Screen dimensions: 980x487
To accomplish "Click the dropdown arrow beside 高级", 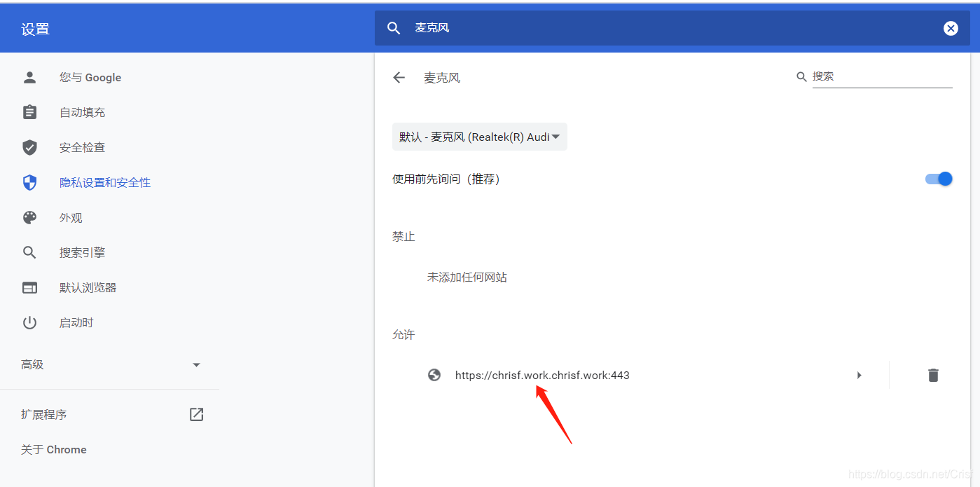I will tap(196, 365).
